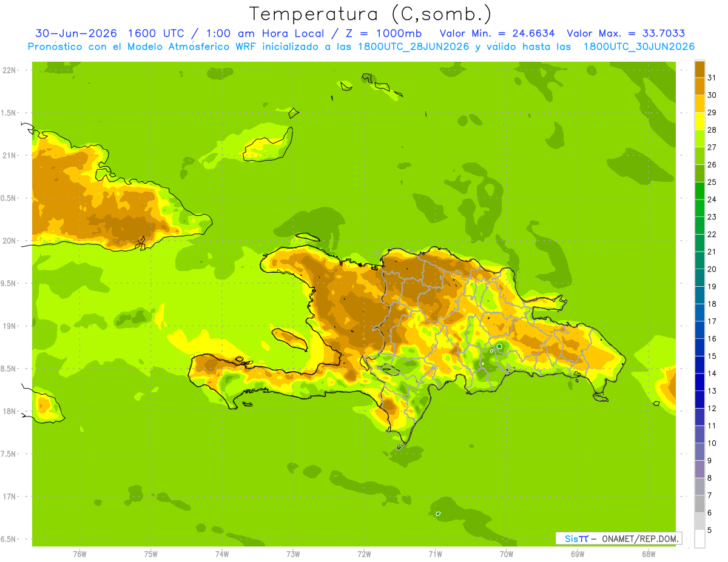Click the "1800UTC_30JUN2026" valid-until time
Image resolution: width=728 pixels, height=562 pixels.
tap(639, 47)
